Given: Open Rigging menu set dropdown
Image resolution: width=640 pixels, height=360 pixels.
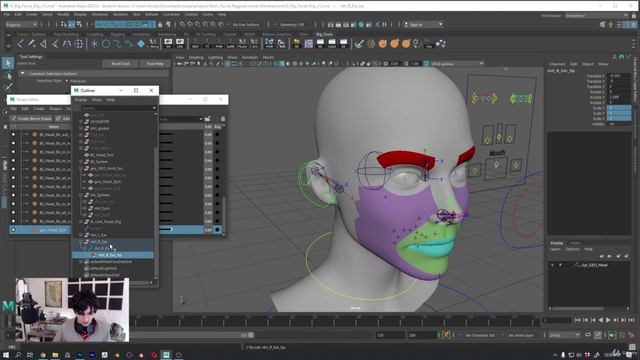Looking at the screenshot, I should point(21,24).
